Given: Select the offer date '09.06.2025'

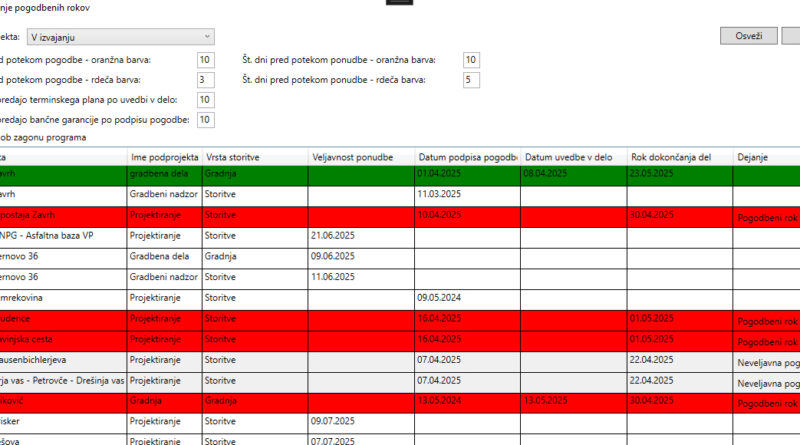Looking at the screenshot, I should click(x=361, y=258).
